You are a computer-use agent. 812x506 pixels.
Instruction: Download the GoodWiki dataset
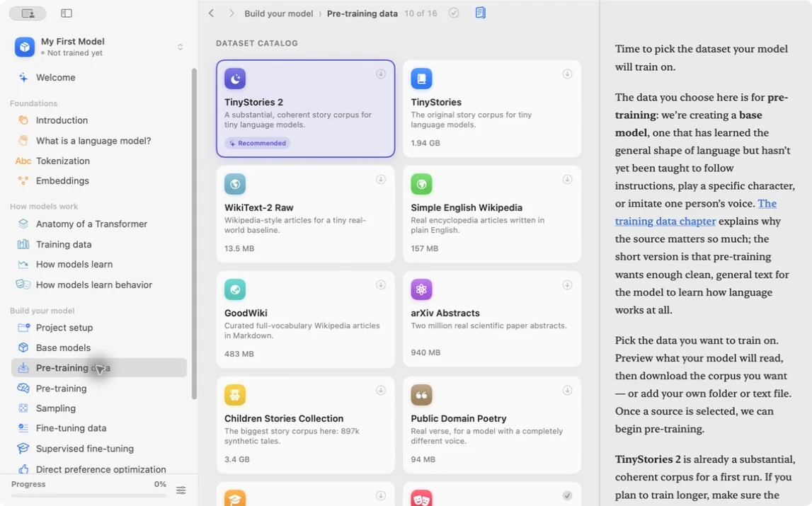381,285
